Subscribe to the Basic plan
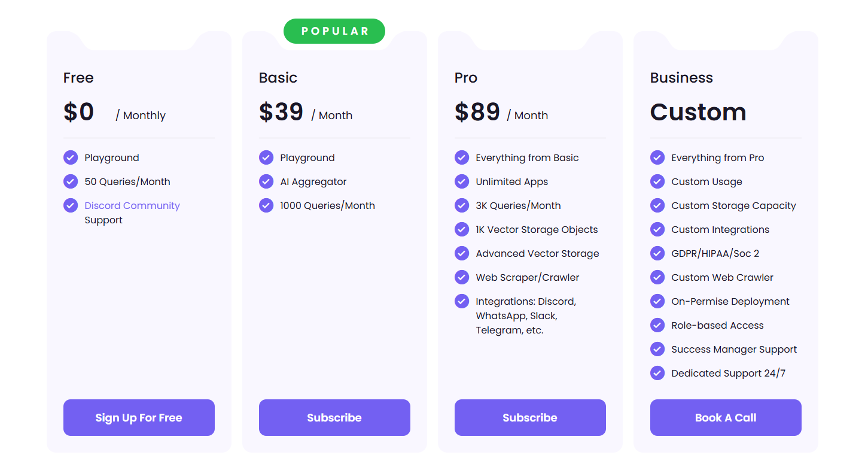868x458 pixels. [x=334, y=417]
